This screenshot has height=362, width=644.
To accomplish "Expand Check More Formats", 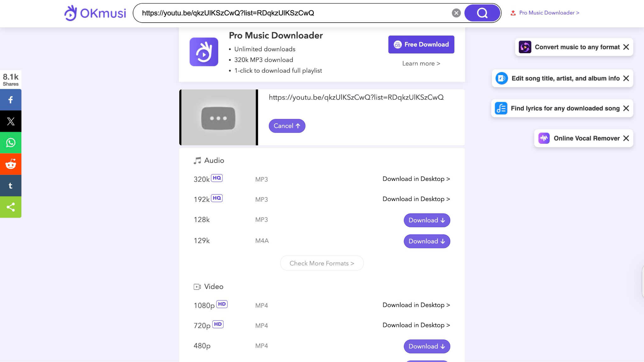I will [322, 263].
